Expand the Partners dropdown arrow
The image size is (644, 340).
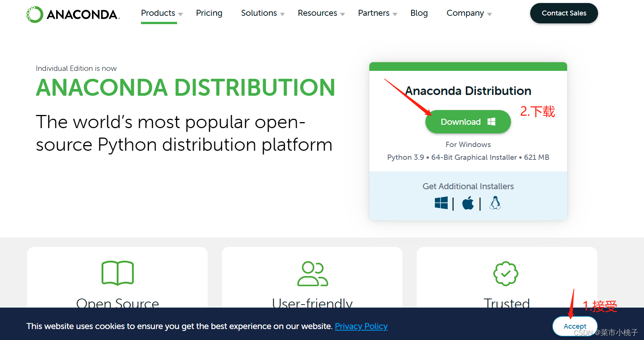click(395, 14)
